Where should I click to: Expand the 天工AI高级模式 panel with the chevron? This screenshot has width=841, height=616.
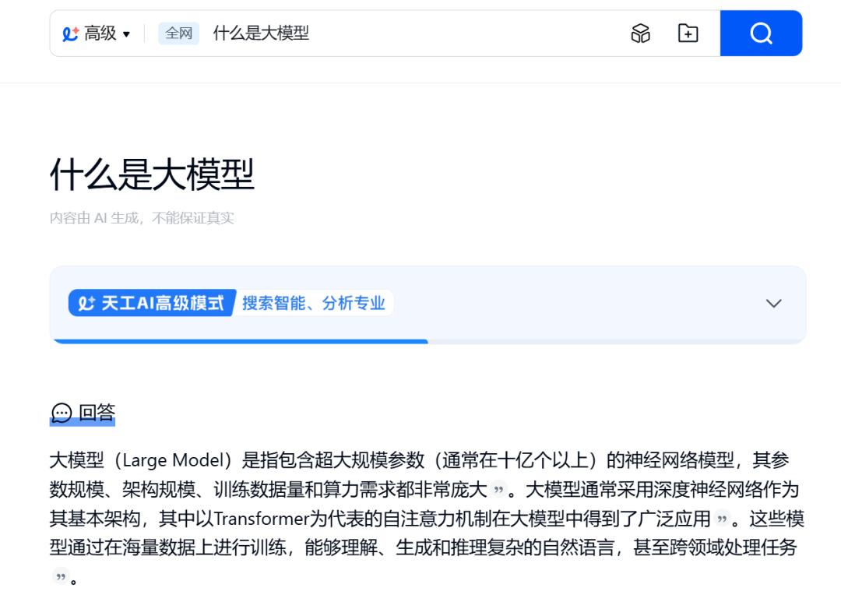(x=773, y=304)
